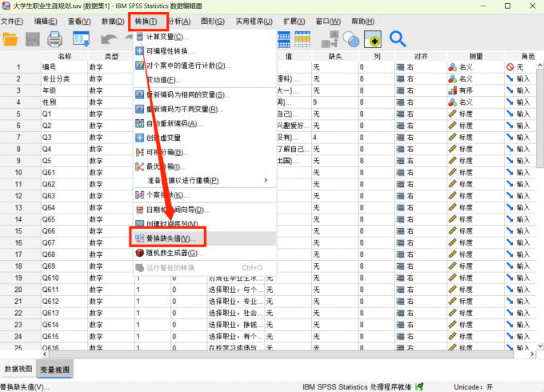Click the 计算变量 calculator icon
This screenshot has width=544, height=392.
139,37
